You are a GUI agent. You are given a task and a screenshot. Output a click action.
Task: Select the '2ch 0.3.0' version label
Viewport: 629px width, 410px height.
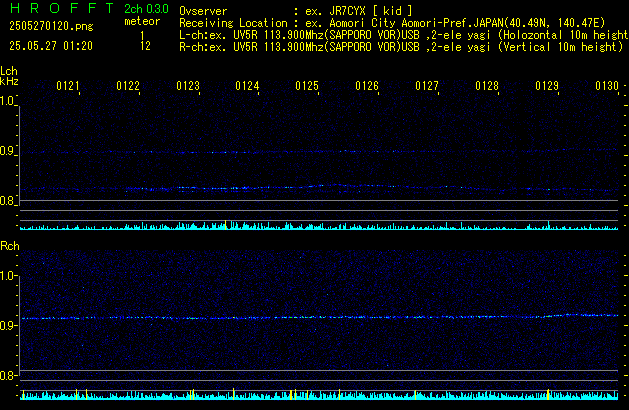pyautogui.click(x=146, y=9)
